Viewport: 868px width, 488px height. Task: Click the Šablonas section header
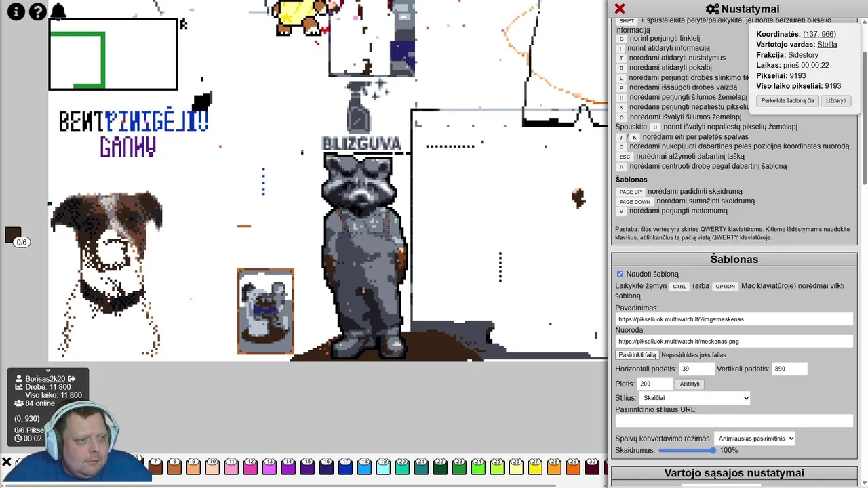[734, 259]
